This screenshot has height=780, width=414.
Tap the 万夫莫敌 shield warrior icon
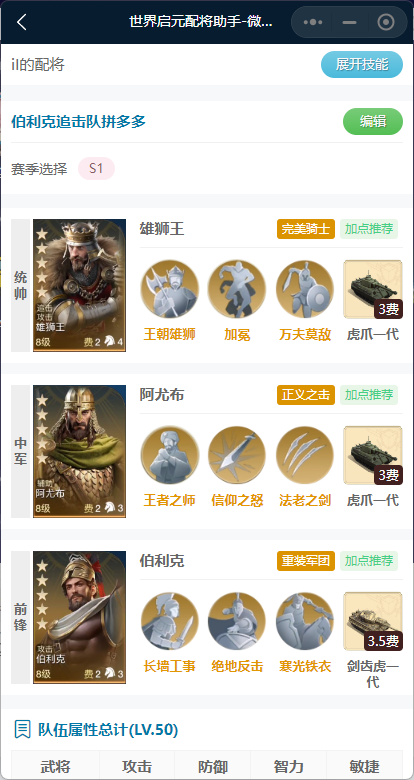coord(305,290)
